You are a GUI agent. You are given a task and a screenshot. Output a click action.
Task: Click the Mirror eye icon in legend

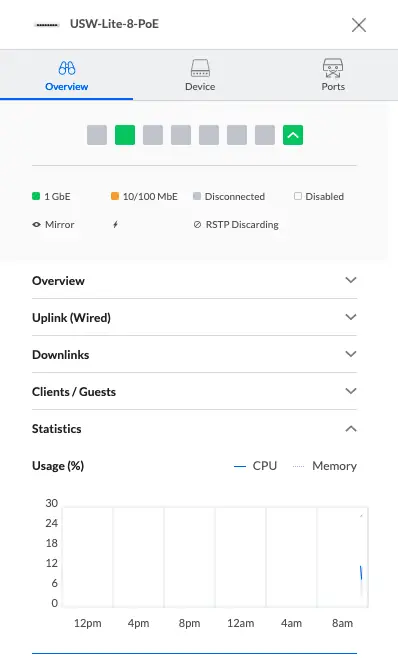36,225
